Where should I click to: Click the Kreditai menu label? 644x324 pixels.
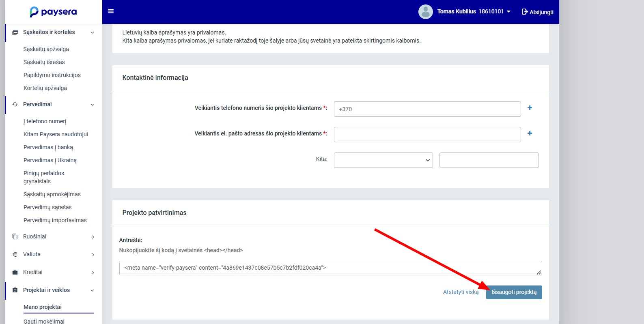click(x=33, y=272)
